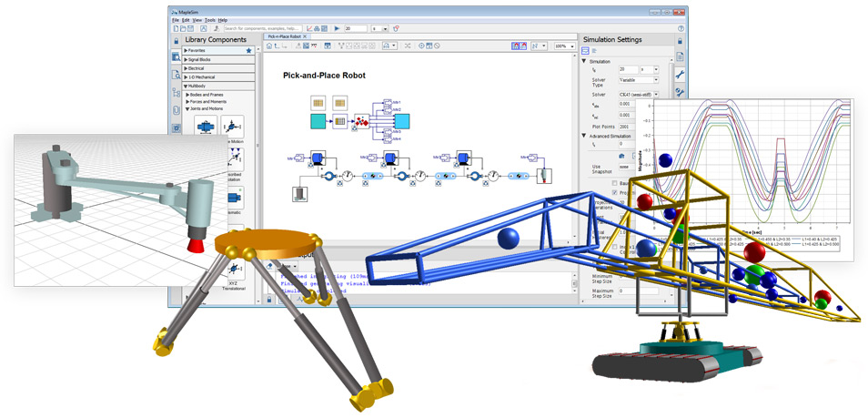Open the Edit menu
868x418 pixels.
[x=186, y=19]
